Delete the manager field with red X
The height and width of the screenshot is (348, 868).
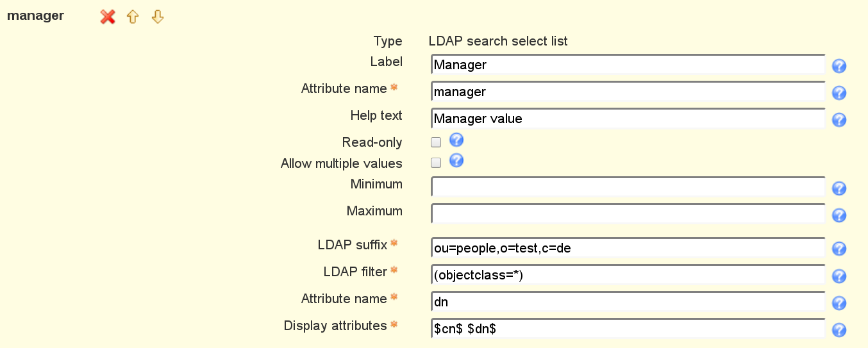click(x=108, y=17)
